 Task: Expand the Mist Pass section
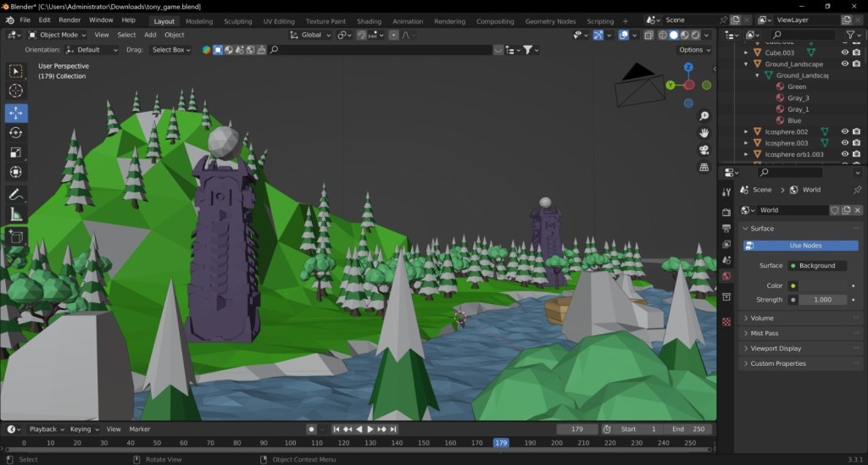[x=764, y=334]
